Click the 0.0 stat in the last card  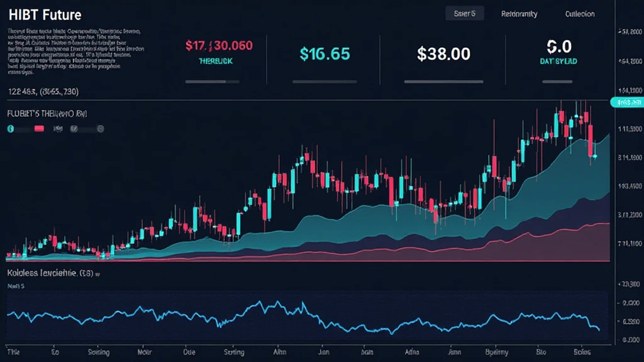click(x=558, y=47)
